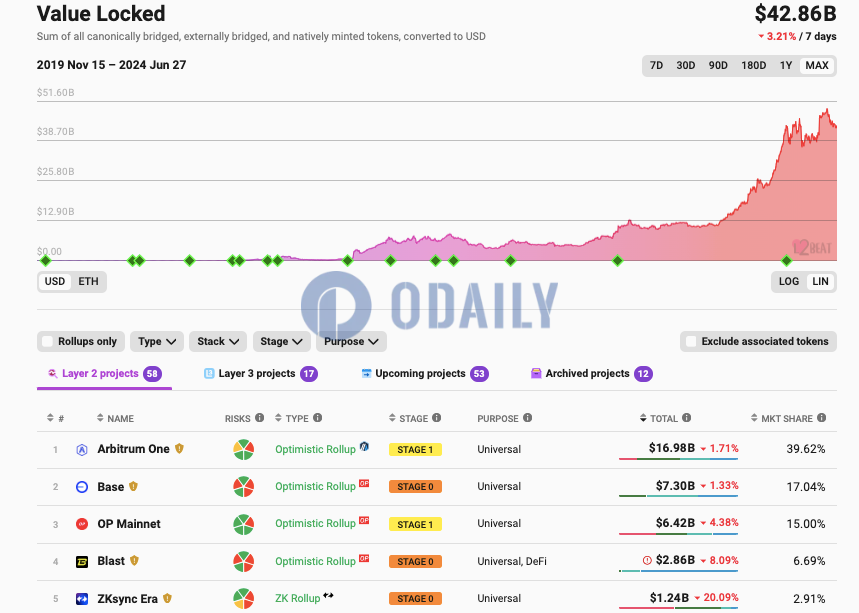The image size is (859, 613).
Task: Open the Archived projects tab
Action: [592, 374]
